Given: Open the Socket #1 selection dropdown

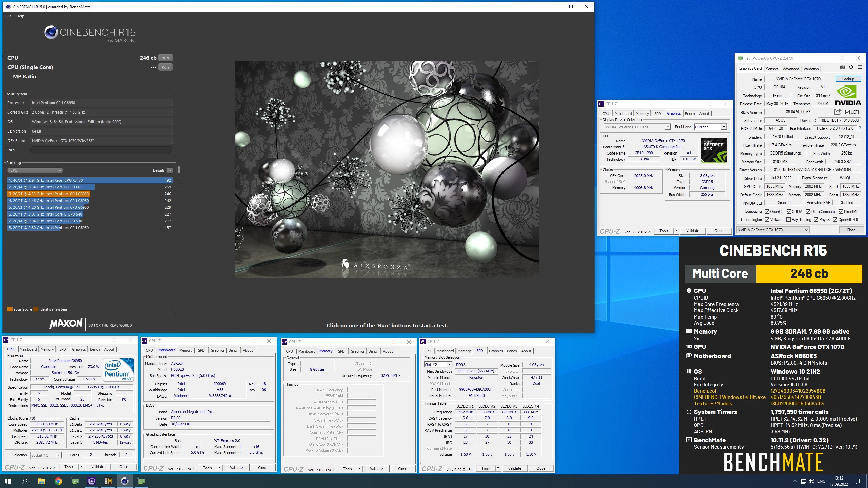Looking at the screenshot, I should [46, 455].
